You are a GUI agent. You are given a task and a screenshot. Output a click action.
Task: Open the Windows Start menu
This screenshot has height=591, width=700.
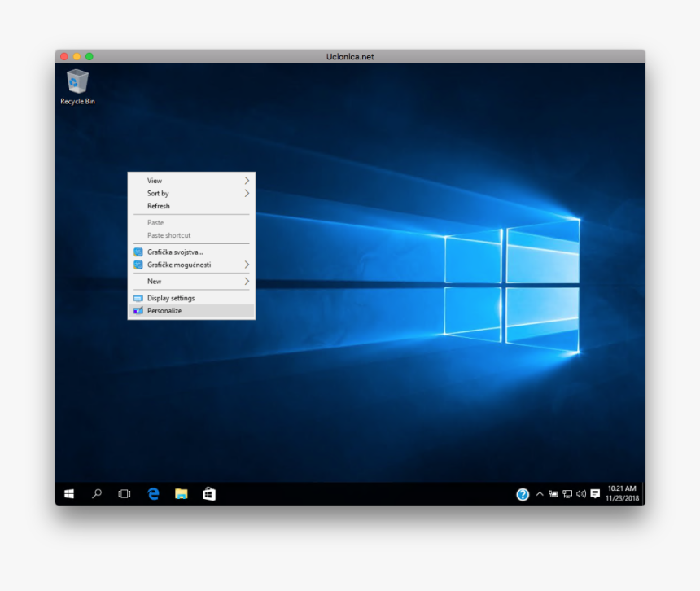[x=69, y=493]
